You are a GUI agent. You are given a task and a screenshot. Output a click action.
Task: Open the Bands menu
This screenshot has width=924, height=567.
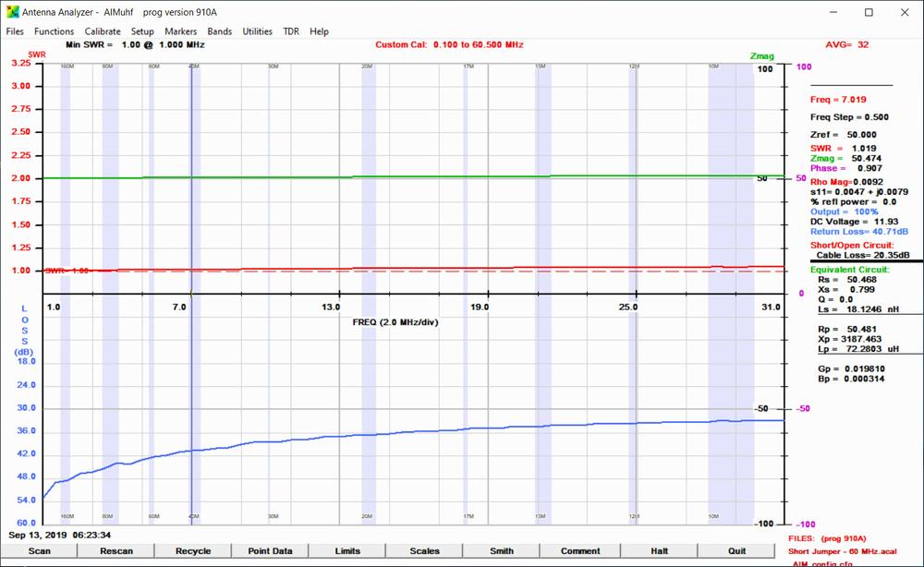pyautogui.click(x=220, y=31)
